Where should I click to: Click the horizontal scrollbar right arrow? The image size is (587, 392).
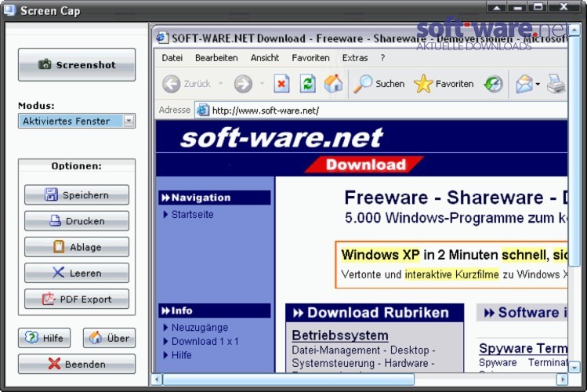tap(562, 379)
